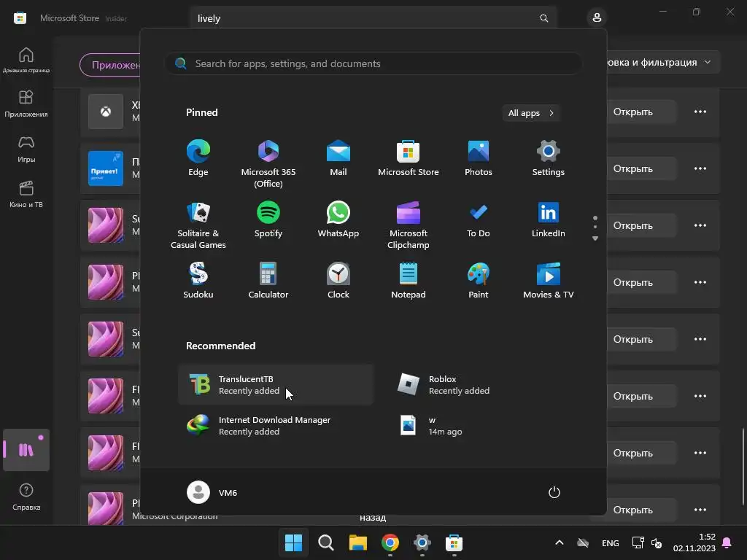Expand the sorting and filtering dropdown
Image resolution: width=747 pixels, height=560 pixels.
click(662, 63)
